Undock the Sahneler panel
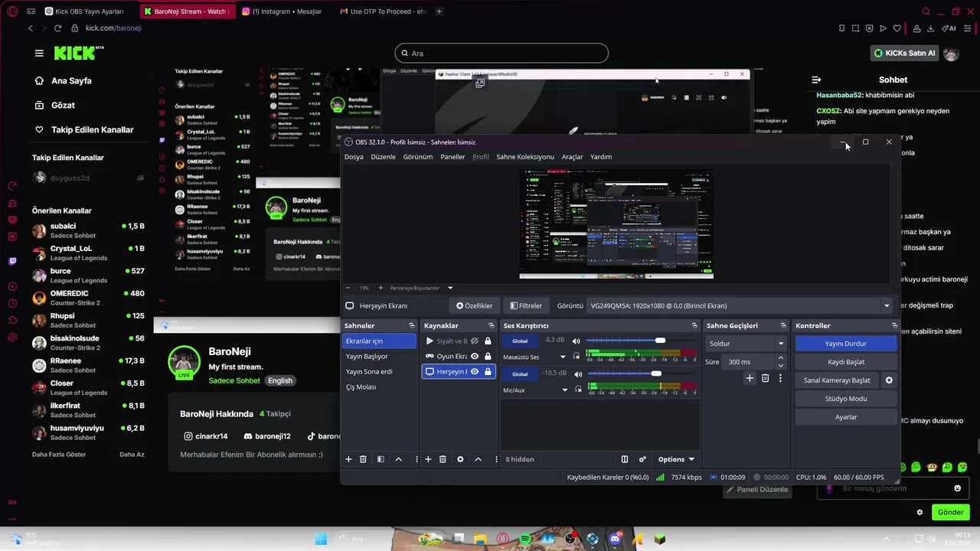Image resolution: width=980 pixels, height=551 pixels. coord(412,326)
